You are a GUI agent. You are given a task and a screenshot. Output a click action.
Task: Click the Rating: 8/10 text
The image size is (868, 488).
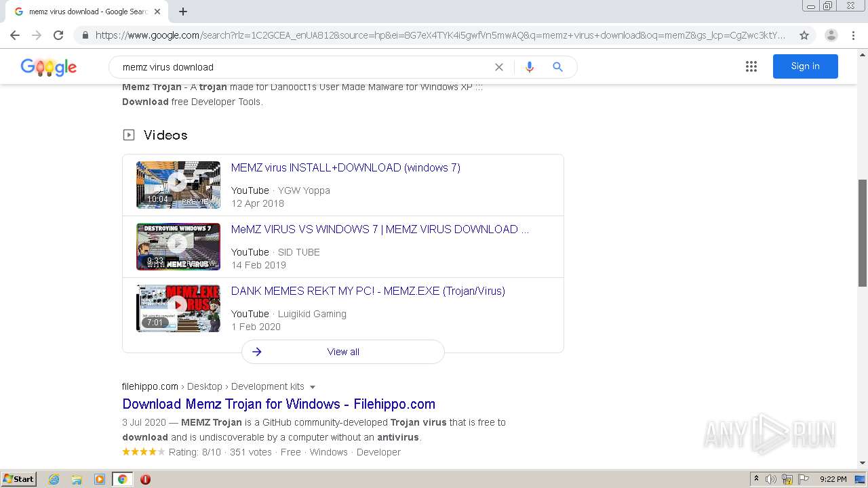tap(195, 452)
